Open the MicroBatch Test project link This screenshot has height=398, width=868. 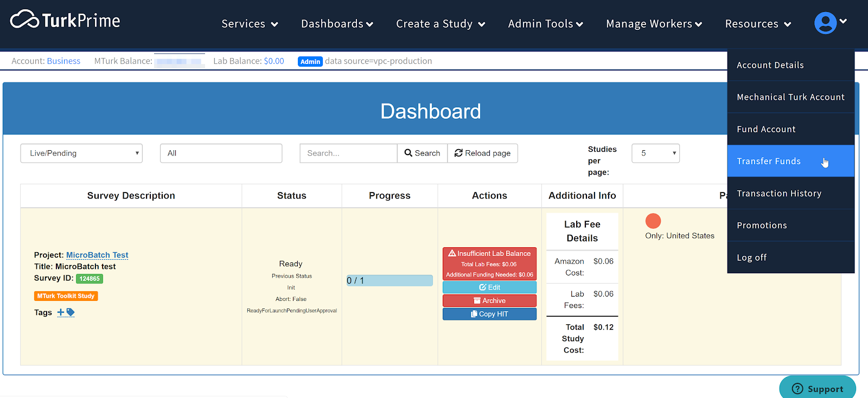point(97,255)
